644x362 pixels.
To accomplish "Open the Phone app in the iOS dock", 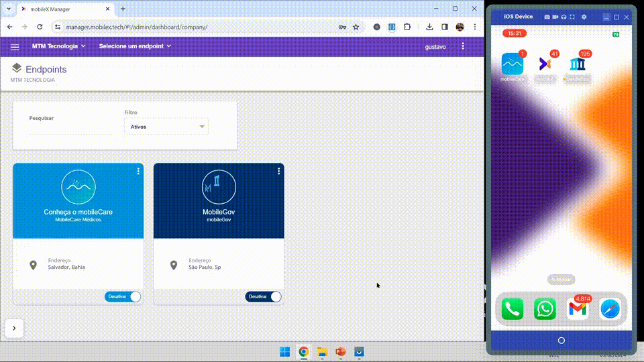I will click(512, 308).
